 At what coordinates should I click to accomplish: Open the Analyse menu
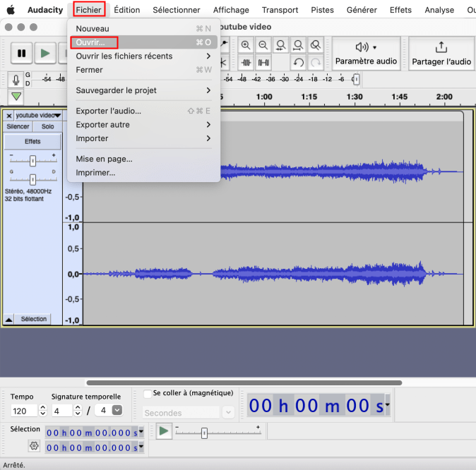pos(439,10)
